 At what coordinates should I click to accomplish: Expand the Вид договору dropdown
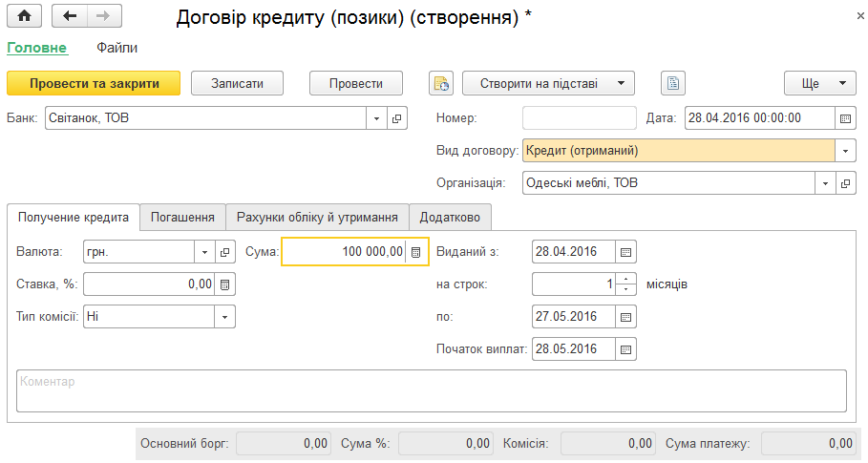tap(845, 151)
